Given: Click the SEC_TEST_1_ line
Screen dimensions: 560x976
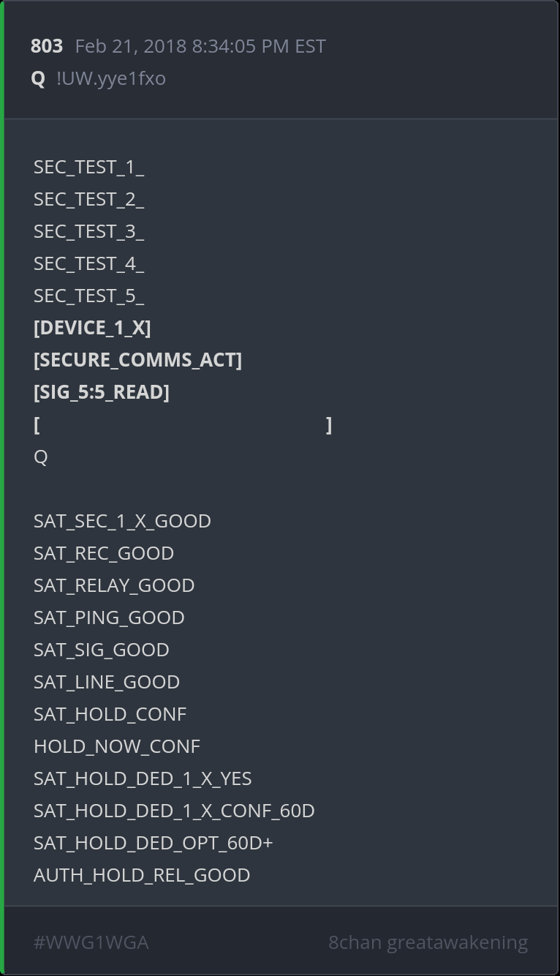Looking at the screenshot, I should (x=88, y=167).
